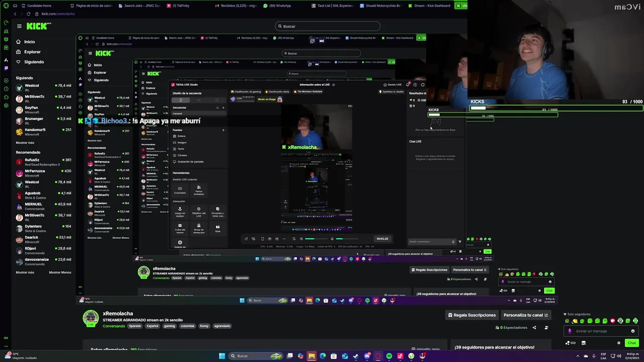Click the channel points icon under the outermost chat input
This screenshot has width=644, height=362.
coord(570,343)
